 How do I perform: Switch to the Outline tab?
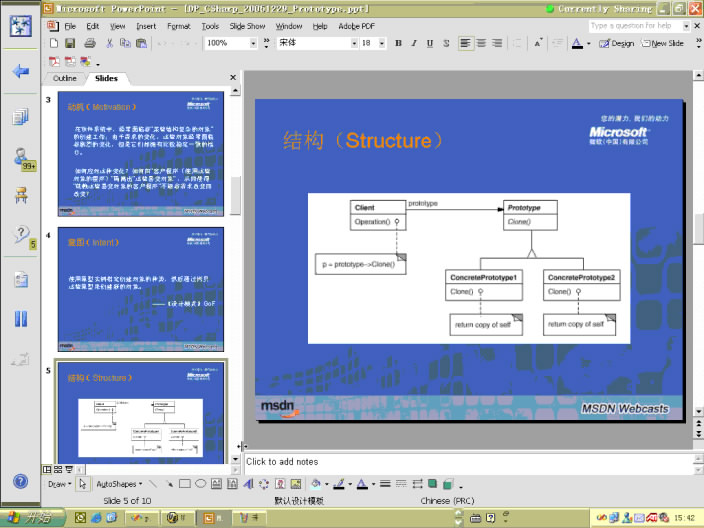pos(64,78)
